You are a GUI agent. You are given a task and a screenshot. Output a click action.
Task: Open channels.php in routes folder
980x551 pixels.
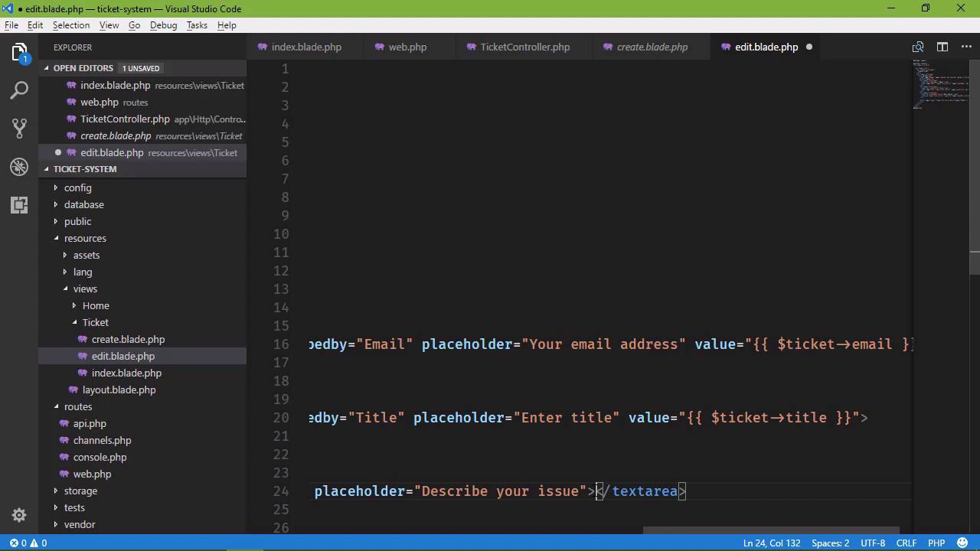coord(102,440)
